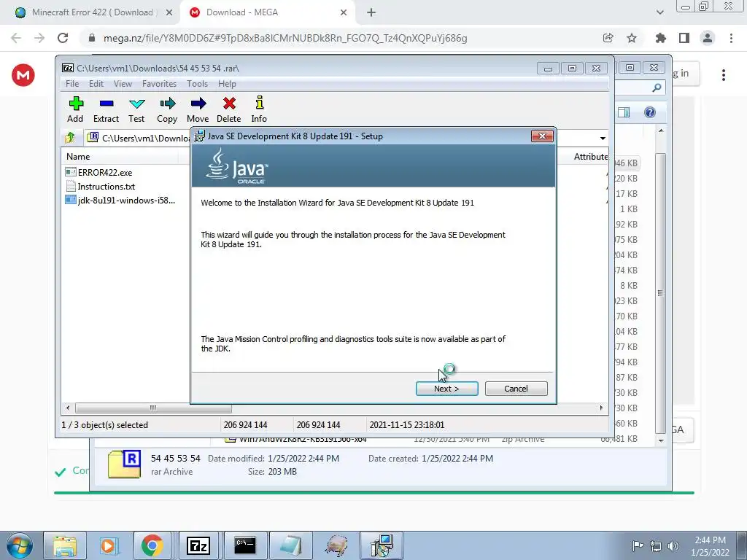Screen dimensions: 747x560
Task: Open the MEGA page three-dot menu
Action: point(724,75)
